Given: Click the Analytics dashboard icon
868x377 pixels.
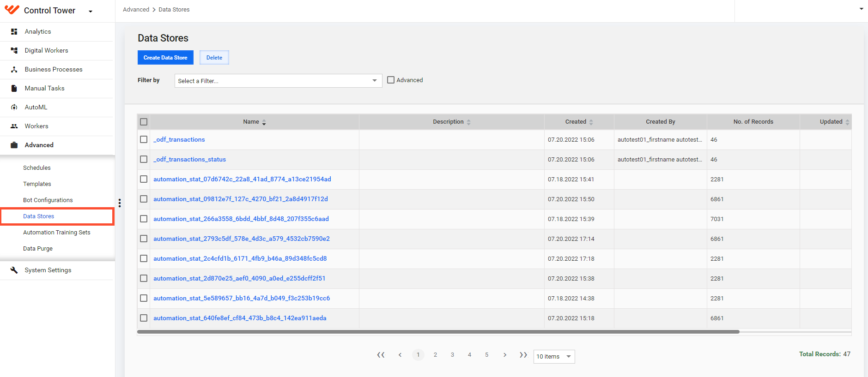Looking at the screenshot, I should [14, 31].
